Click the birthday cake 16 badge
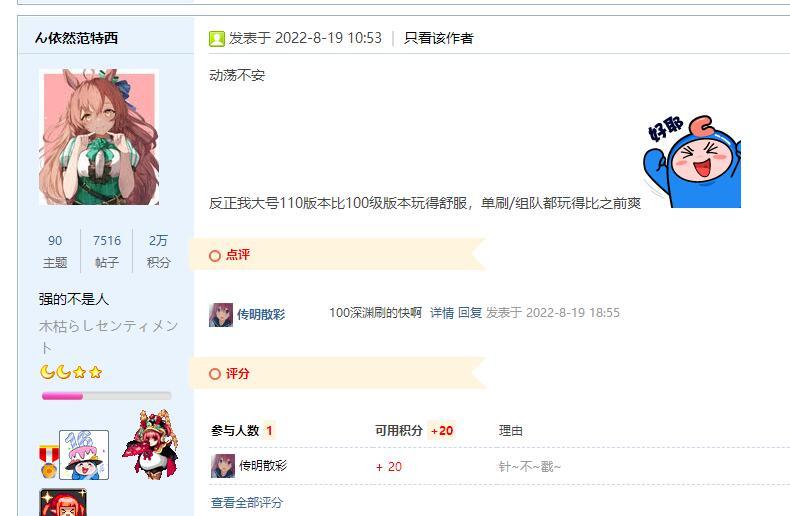The image size is (790, 516). [x=84, y=455]
